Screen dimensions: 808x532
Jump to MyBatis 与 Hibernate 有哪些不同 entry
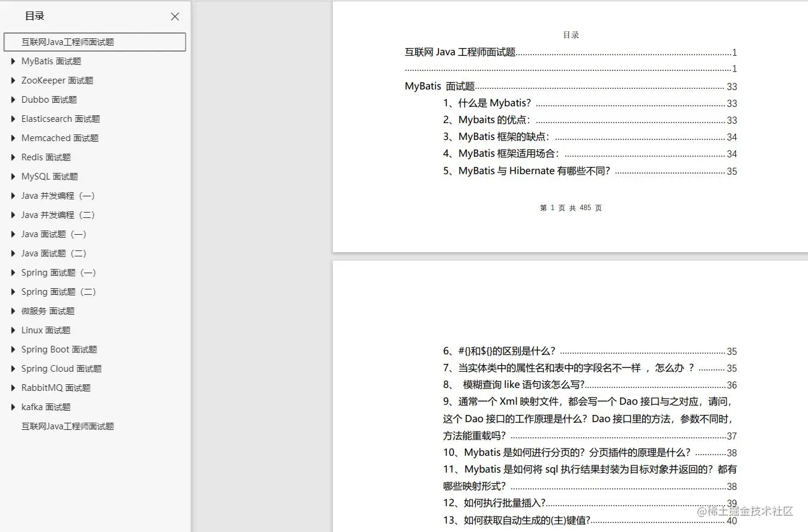click(x=590, y=171)
